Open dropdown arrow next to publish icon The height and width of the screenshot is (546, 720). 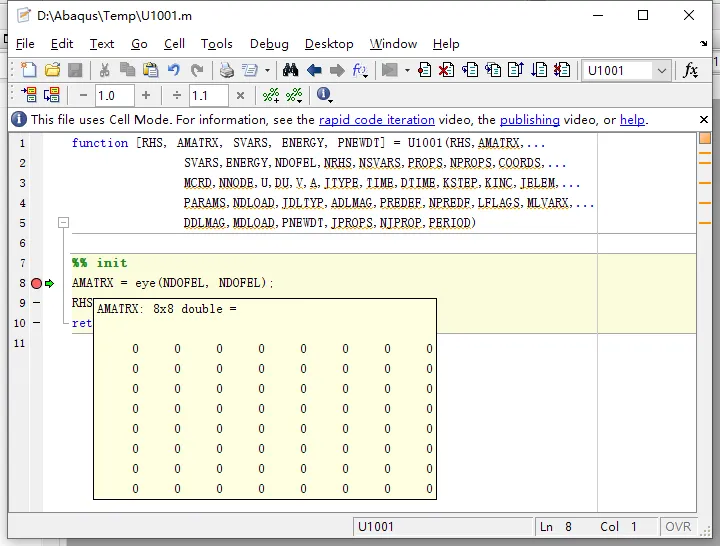coord(267,71)
